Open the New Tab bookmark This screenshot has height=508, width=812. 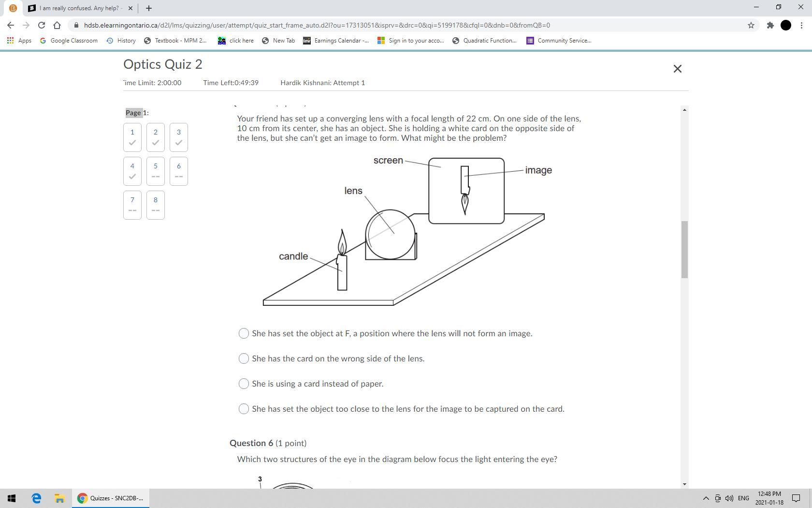(278, 41)
